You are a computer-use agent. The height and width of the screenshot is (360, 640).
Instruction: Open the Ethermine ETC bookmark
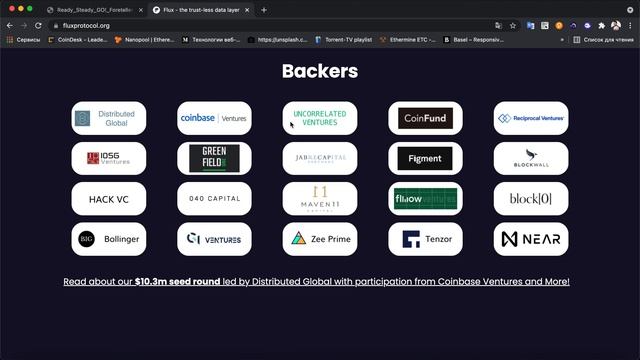(407, 40)
